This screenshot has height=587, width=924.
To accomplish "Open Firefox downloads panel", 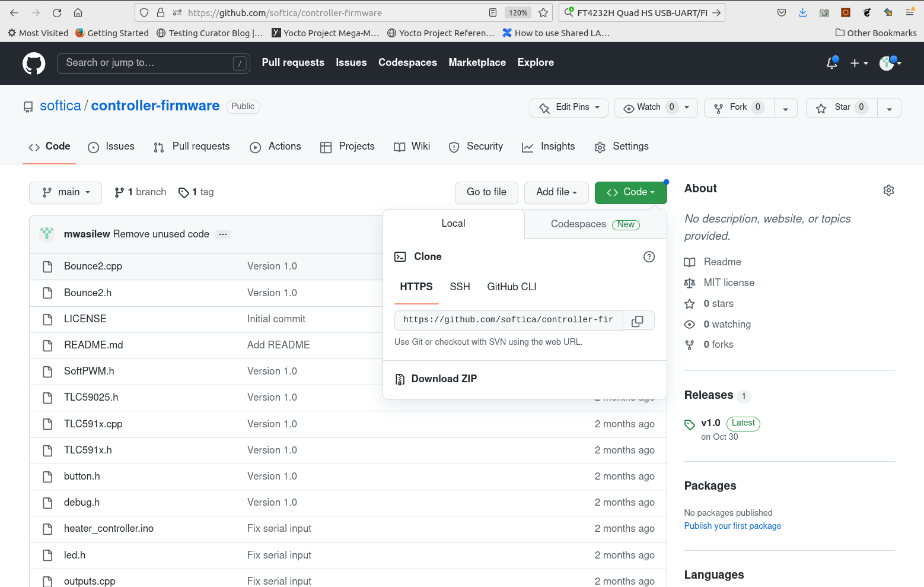I will pyautogui.click(x=802, y=12).
